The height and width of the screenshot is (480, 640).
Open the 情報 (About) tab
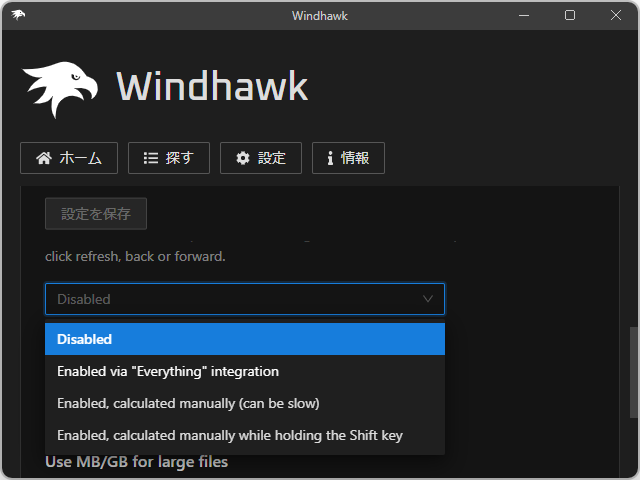[348, 158]
